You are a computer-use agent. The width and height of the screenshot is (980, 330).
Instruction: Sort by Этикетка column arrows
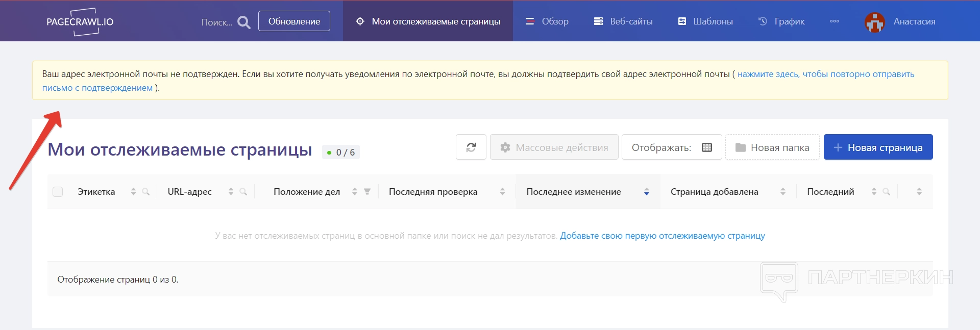pos(133,192)
